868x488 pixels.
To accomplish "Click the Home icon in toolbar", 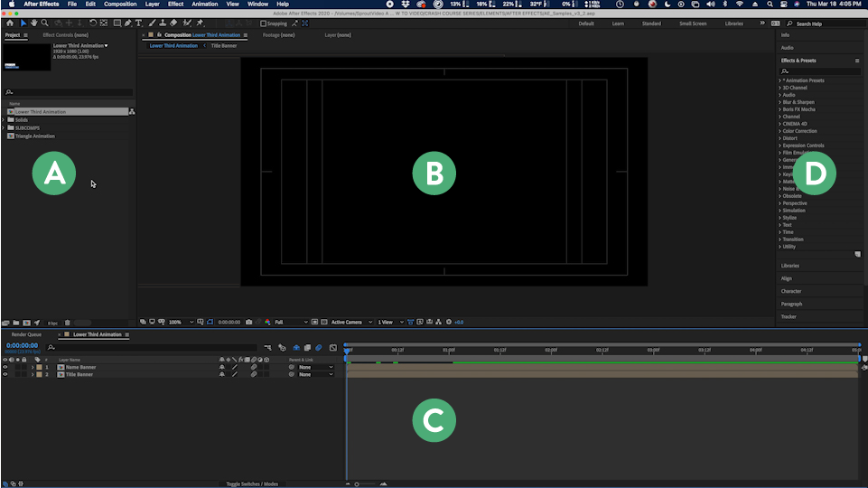I will (x=9, y=23).
